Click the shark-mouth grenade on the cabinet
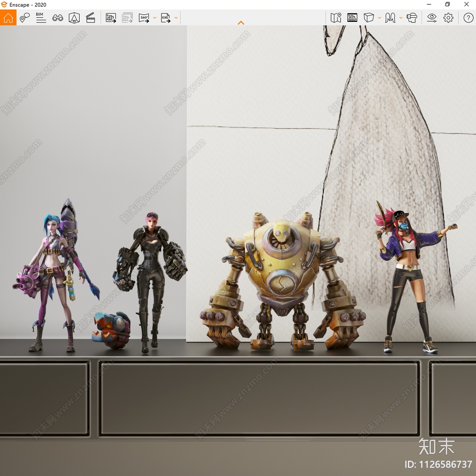The width and height of the screenshot is (476, 476). coord(111,330)
